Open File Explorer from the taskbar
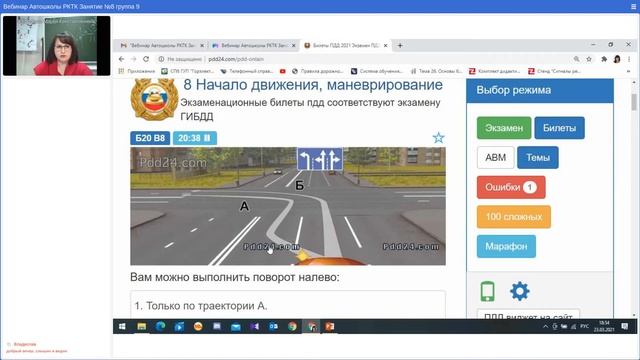This screenshot has width=640, height=360. point(141,326)
